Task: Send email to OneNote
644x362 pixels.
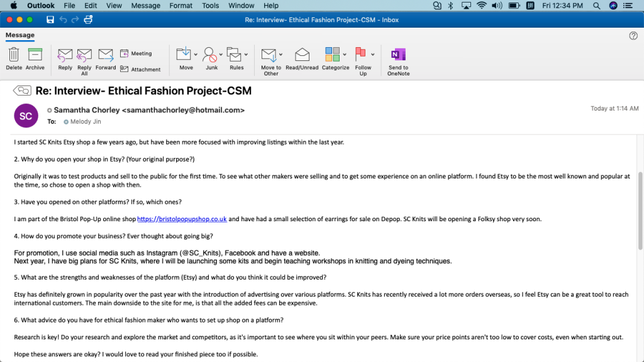Action: (x=398, y=62)
